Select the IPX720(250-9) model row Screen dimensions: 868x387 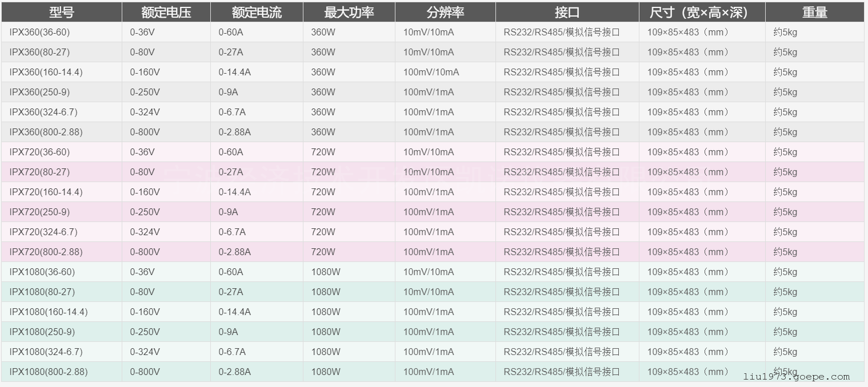[39, 212]
